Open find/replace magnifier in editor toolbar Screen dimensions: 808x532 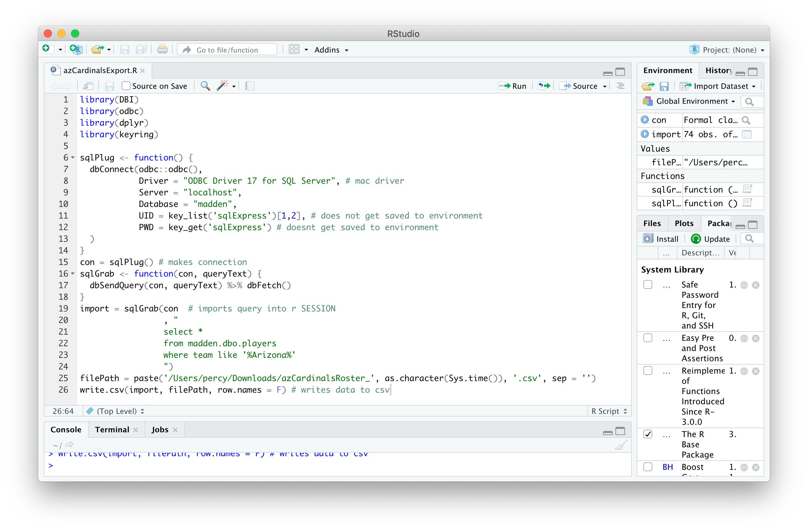click(x=205, y=86)
